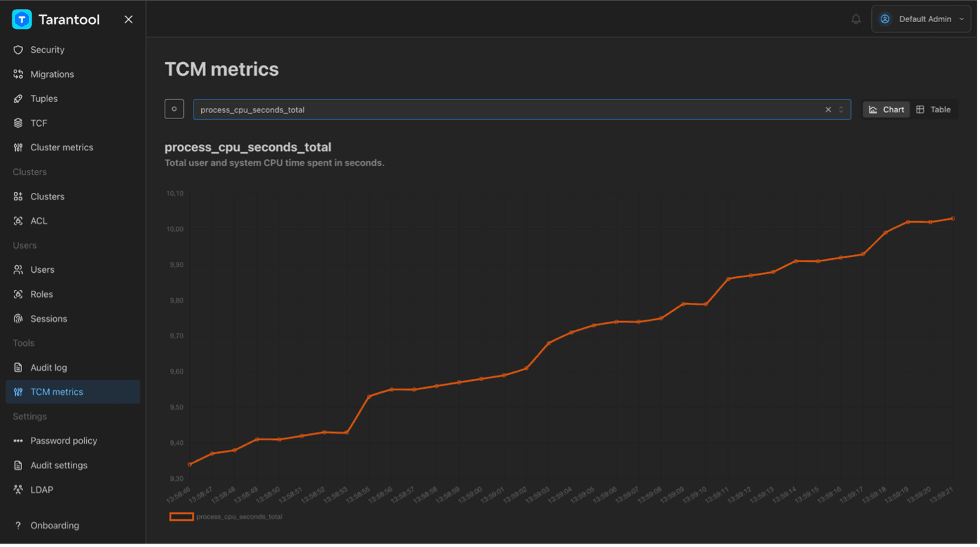The width and height of the screenshot is (980, 547).
Task: Click the 9,60 y-axis label
Action: (177, 372)
